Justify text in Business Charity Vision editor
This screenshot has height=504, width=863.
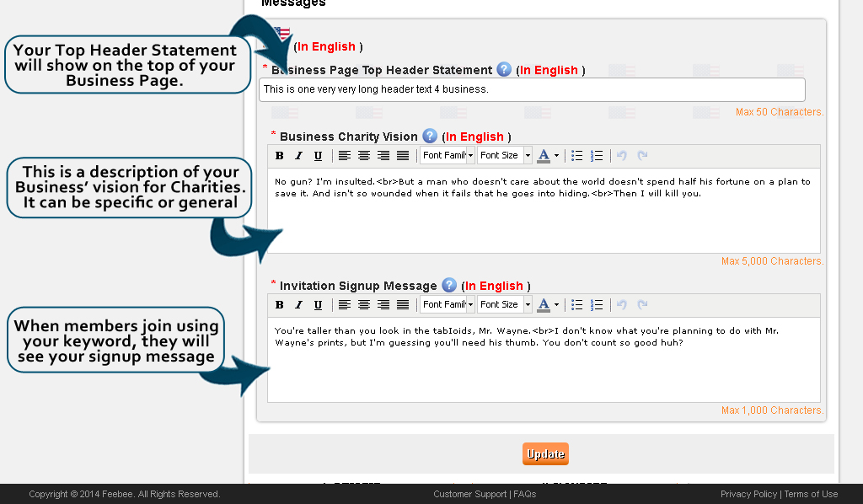(x=403, y=156)
